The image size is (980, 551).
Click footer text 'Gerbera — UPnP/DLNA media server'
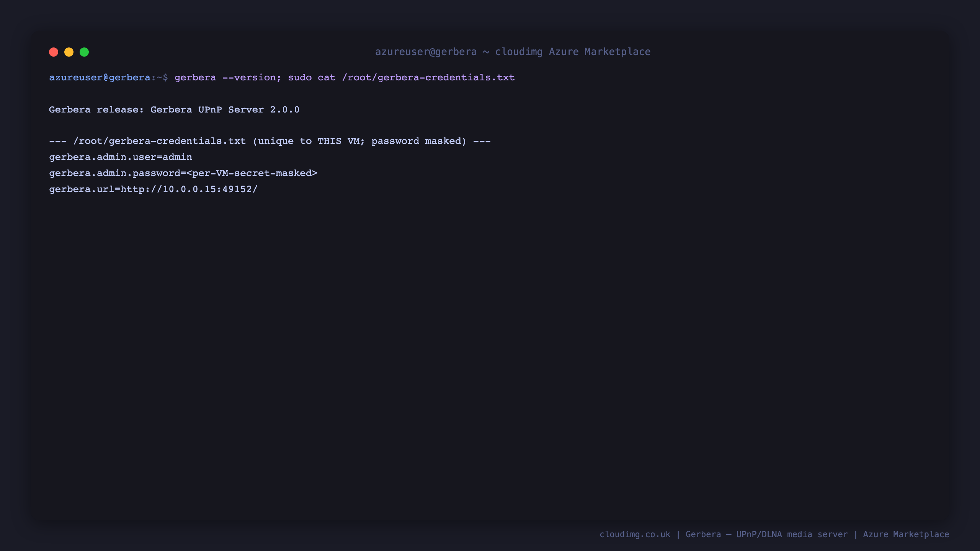coord(766,535)
